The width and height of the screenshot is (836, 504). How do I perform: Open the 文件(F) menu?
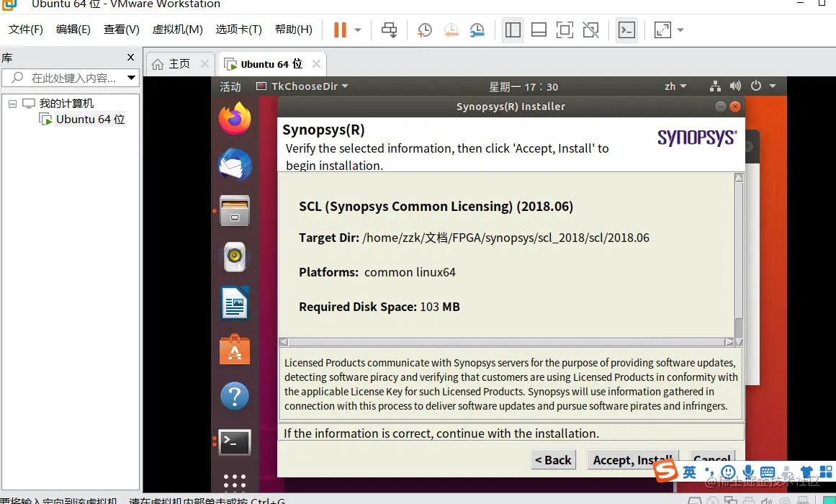tap(26, 30)
